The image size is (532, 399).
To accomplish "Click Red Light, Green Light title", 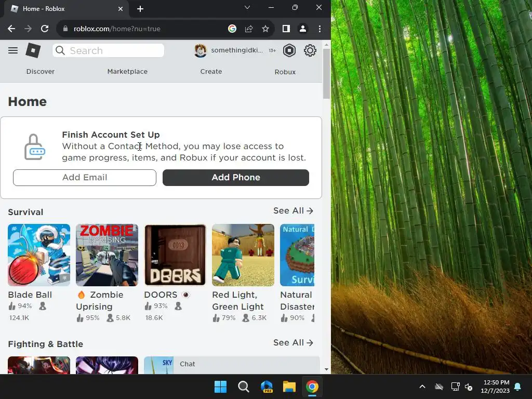I will pyautogui.click(x=238, y=301).
